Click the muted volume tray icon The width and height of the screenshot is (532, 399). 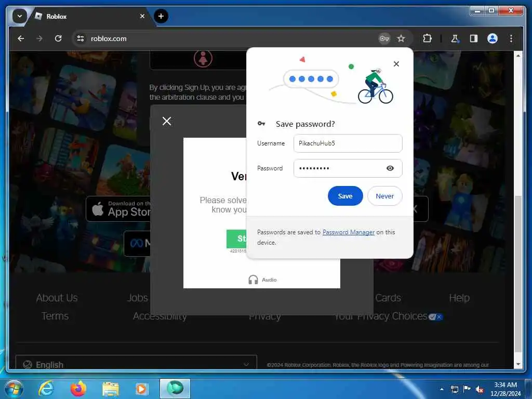[x=480, y=390]
